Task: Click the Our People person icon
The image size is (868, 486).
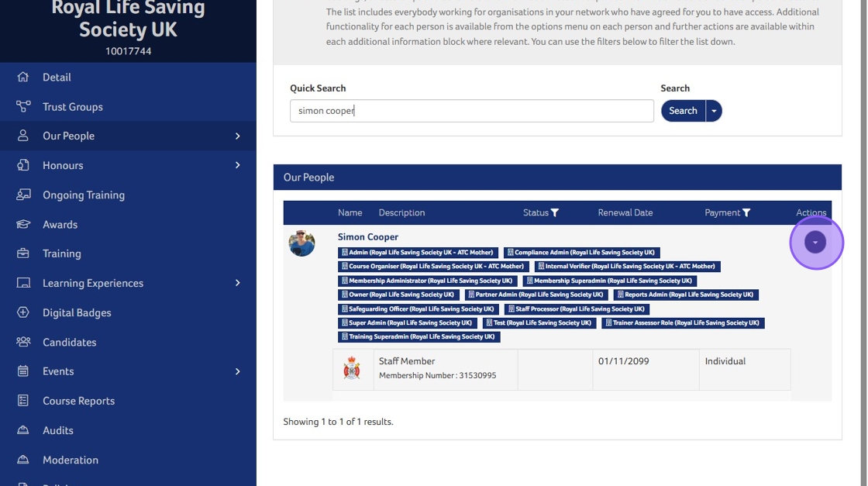Action: tap(22, 136)
